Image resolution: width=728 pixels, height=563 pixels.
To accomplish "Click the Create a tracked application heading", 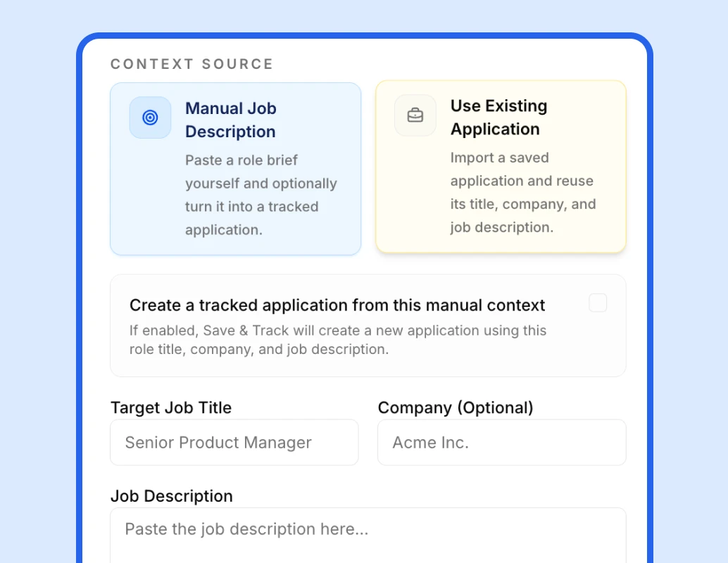I will 337,305.
